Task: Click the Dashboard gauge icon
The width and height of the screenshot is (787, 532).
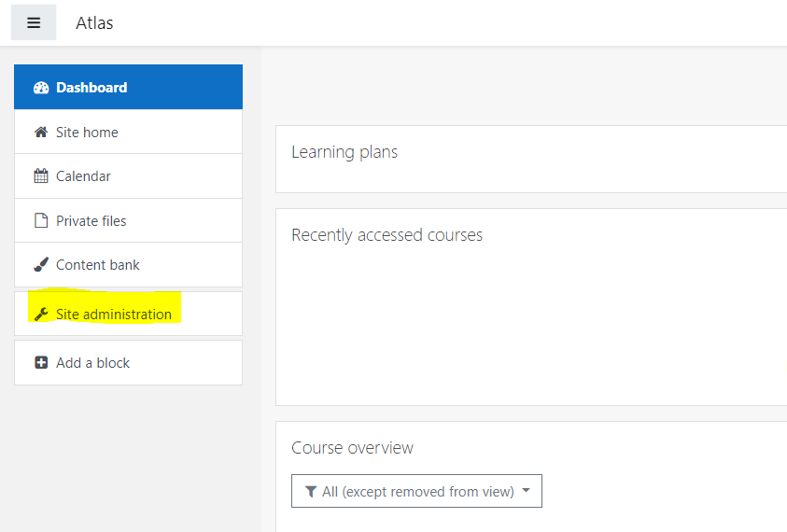Action: pos(40,88)
